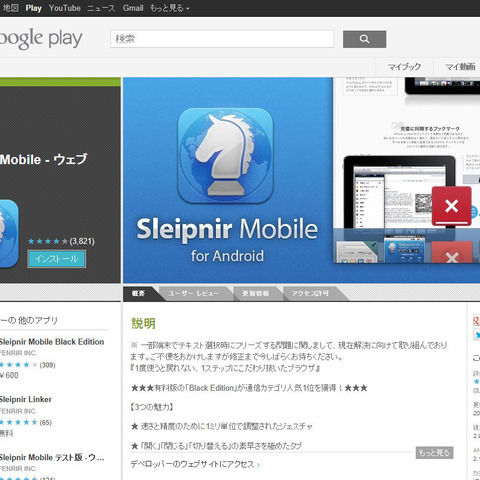Click the インストール button
The image size is (480, 480).
[x=57, y=259]
